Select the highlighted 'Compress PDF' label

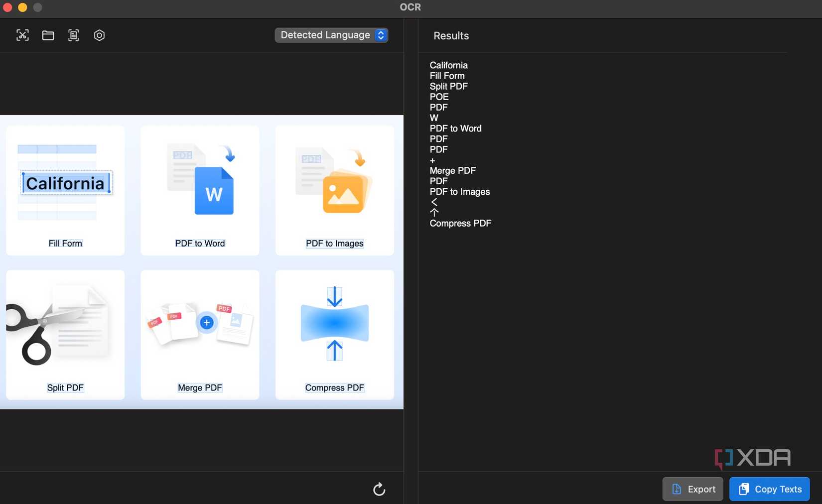335,388
